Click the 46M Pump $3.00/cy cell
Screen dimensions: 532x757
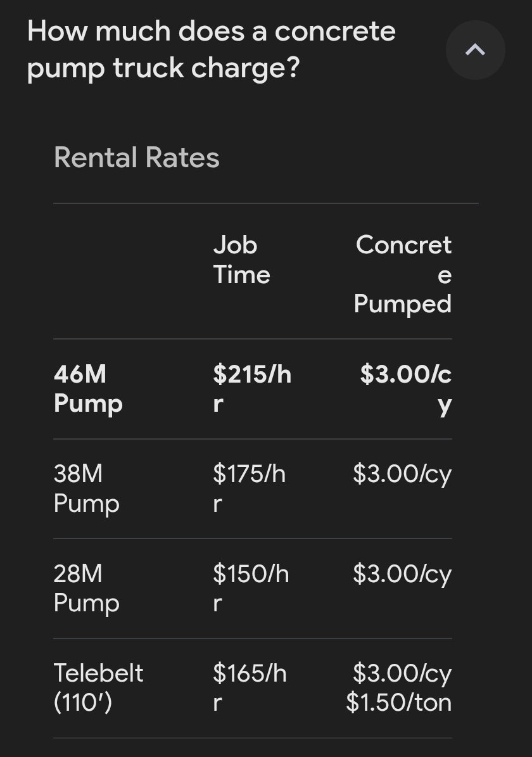click(x=405, y=389)
